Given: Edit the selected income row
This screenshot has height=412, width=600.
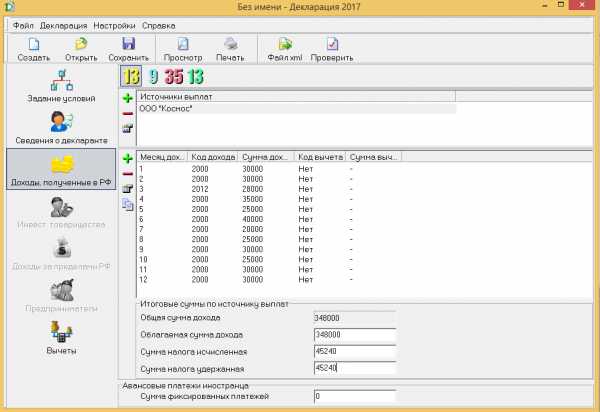Looking at the screenshot, I should 128,189.
